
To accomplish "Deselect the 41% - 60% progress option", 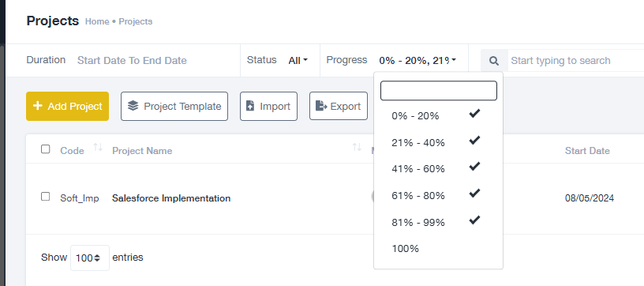I will pos(438,169).
